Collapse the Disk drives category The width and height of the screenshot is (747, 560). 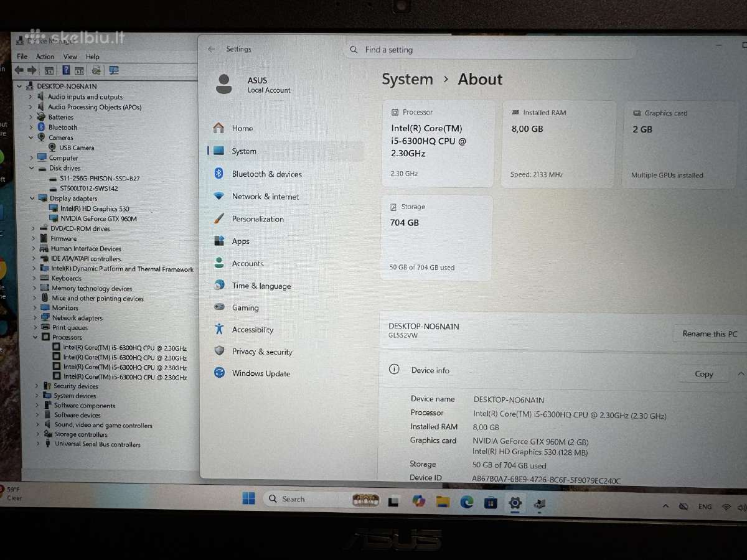coord(31,168)
